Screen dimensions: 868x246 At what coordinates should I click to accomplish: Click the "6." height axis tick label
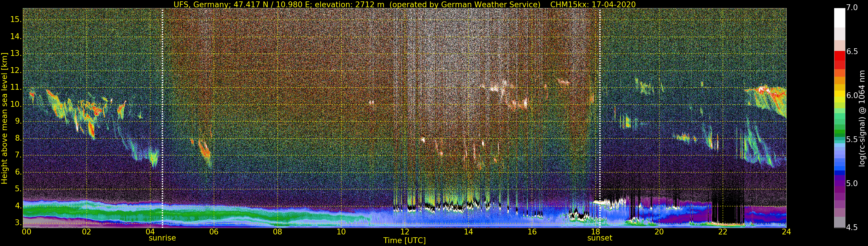18,172
